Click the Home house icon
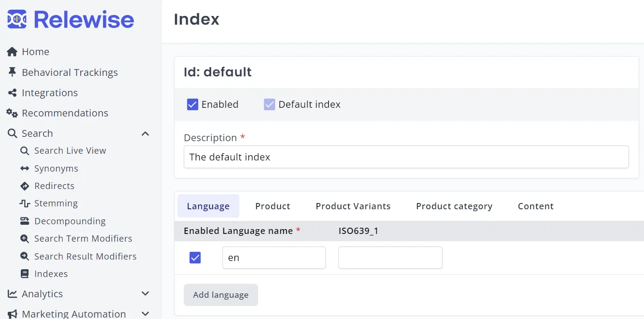The image size is (644, 319). click(x=12, y=52)
